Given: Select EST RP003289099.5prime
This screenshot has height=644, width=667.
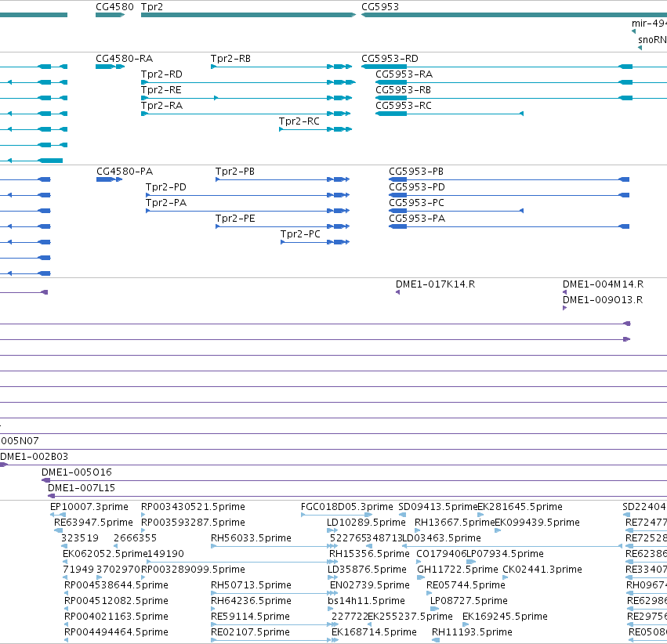Looking at the screenshot, I should click(193, 570).
